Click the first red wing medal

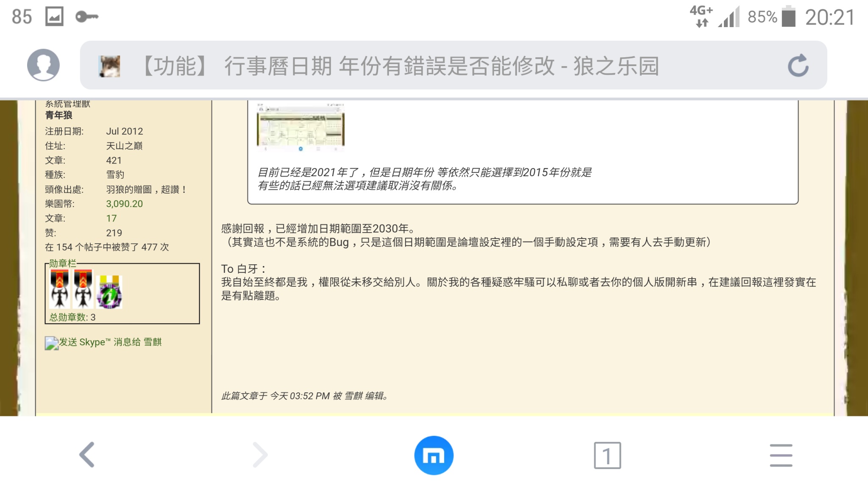(60, 290)
